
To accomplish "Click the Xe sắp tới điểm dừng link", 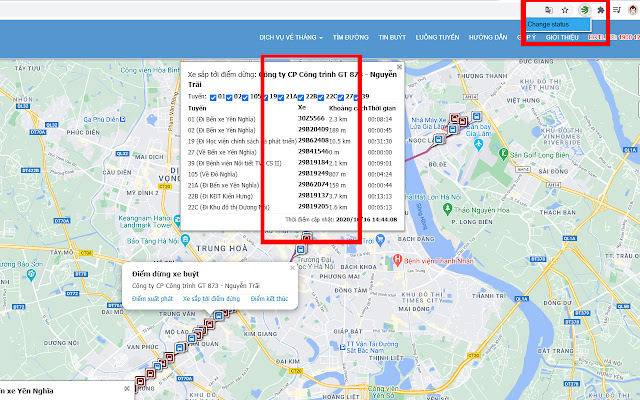I will click(211, 299).
